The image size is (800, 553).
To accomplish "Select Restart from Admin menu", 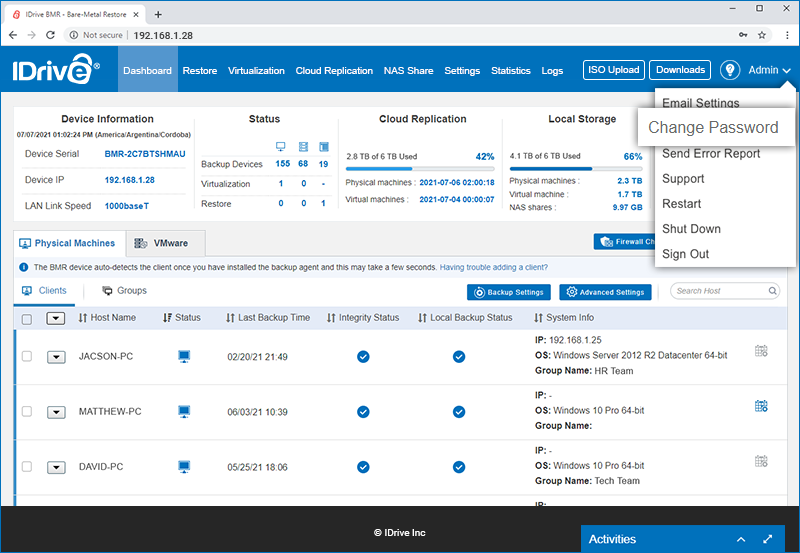I will [x=681, y=204].
